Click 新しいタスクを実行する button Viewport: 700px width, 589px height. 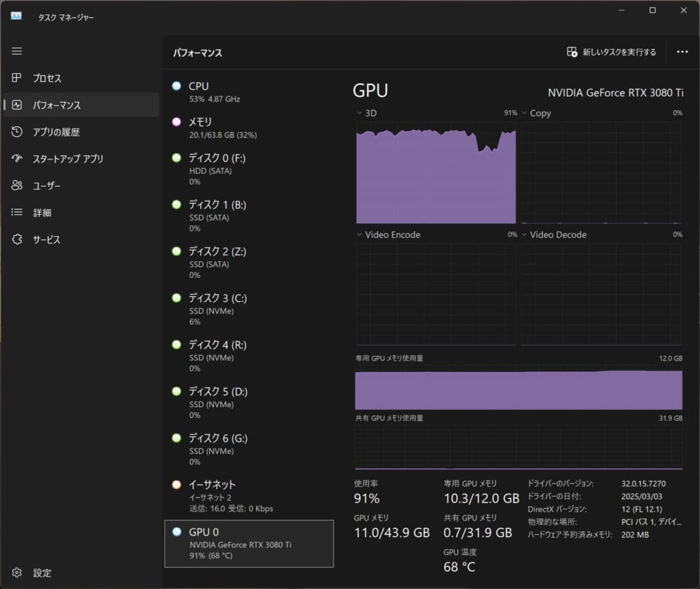click(x=611, y=52)
